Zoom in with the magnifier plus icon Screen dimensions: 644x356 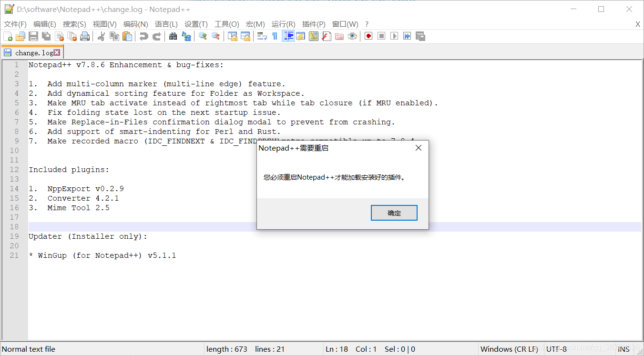click(203, 36)
